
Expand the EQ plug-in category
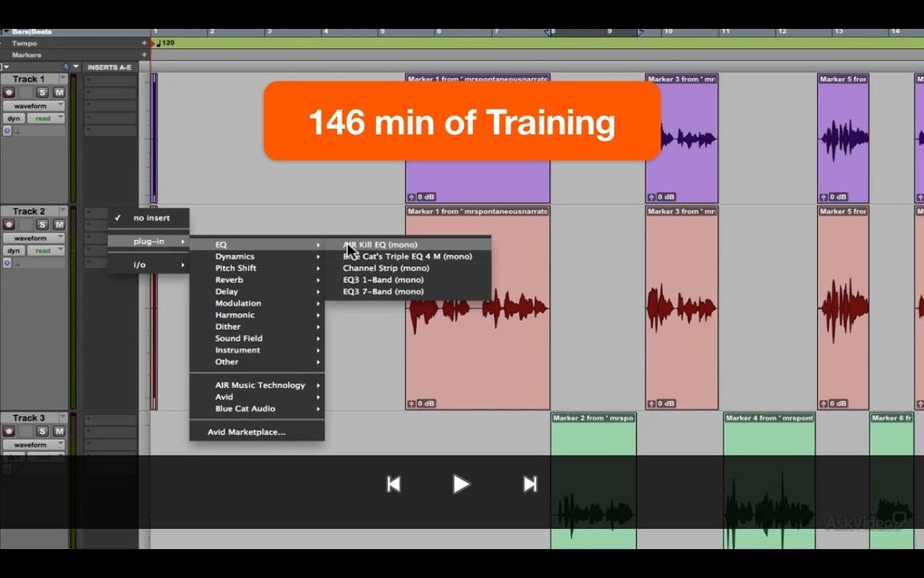pyautogui.click(x=257, y=245)
